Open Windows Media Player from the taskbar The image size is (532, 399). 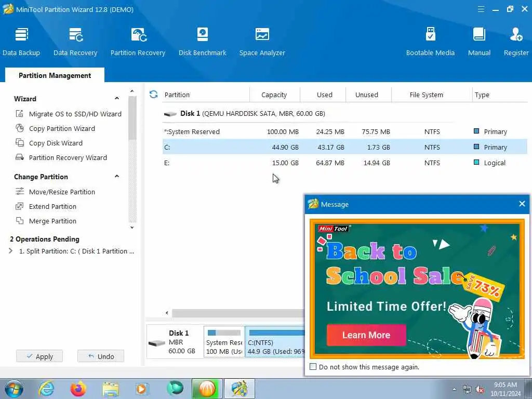click(142, 389)
